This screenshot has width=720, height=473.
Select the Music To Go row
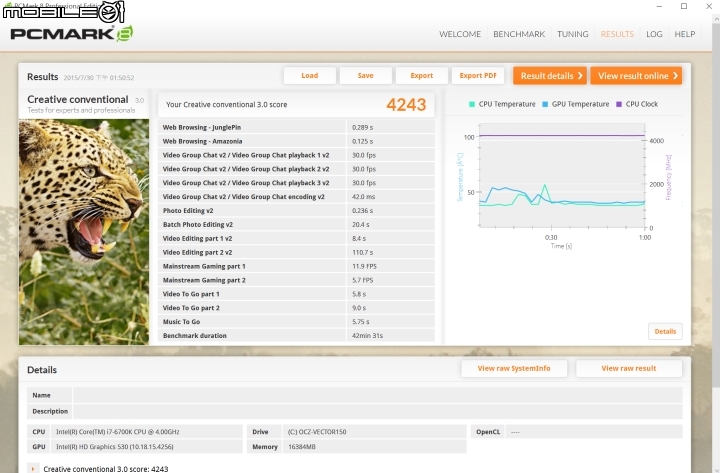pyautogui.click(x=296, y=321)
